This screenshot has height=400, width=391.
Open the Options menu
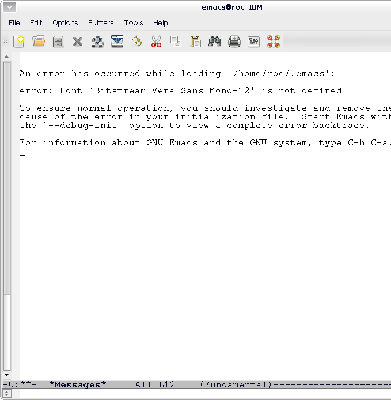click(65, 23)
